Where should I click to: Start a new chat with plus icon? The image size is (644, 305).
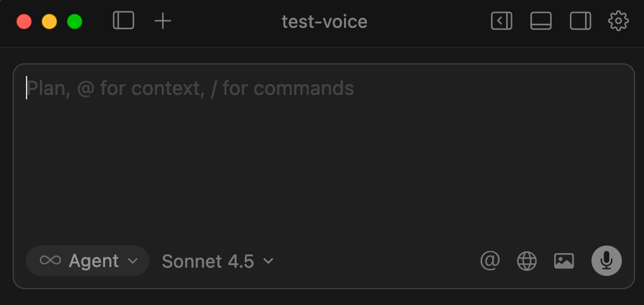click(x=163, y=21)
